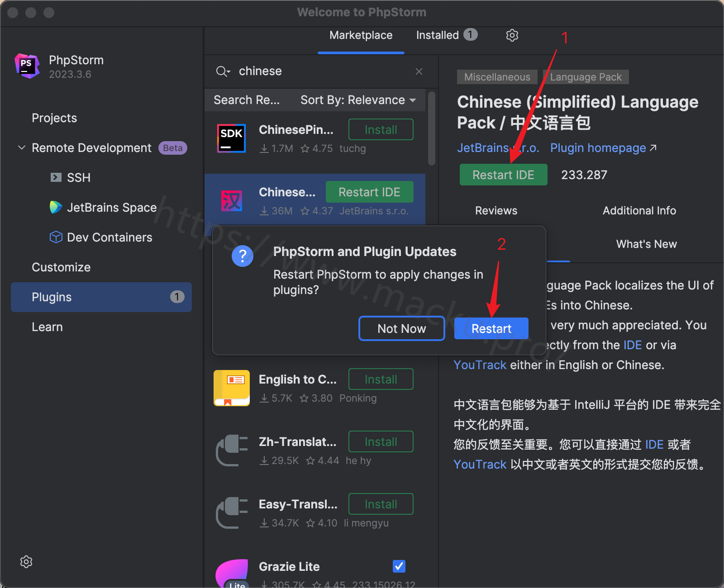Open the JetBrains s.r.o. vendor link

coord(498,148)
